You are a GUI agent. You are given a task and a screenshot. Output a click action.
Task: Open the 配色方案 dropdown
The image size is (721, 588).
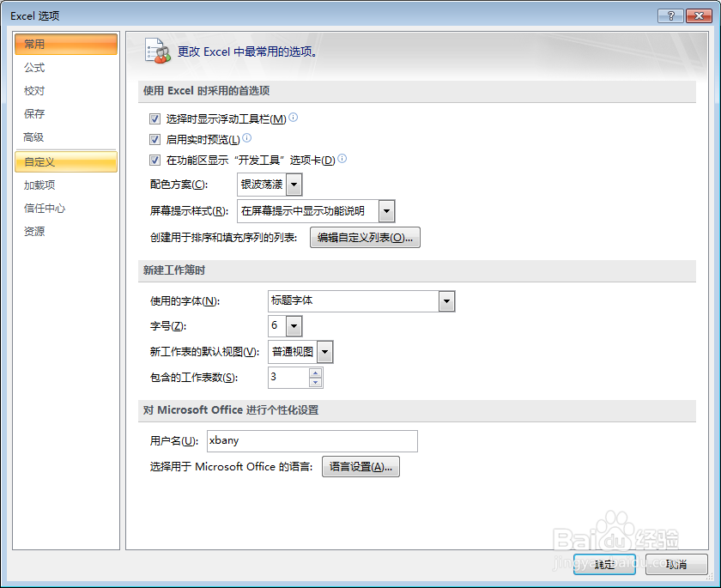pyautogui.click(x=294, y=185)
